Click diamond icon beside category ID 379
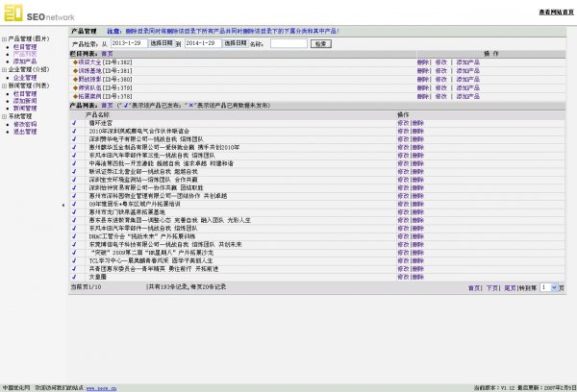 (75, 87)
